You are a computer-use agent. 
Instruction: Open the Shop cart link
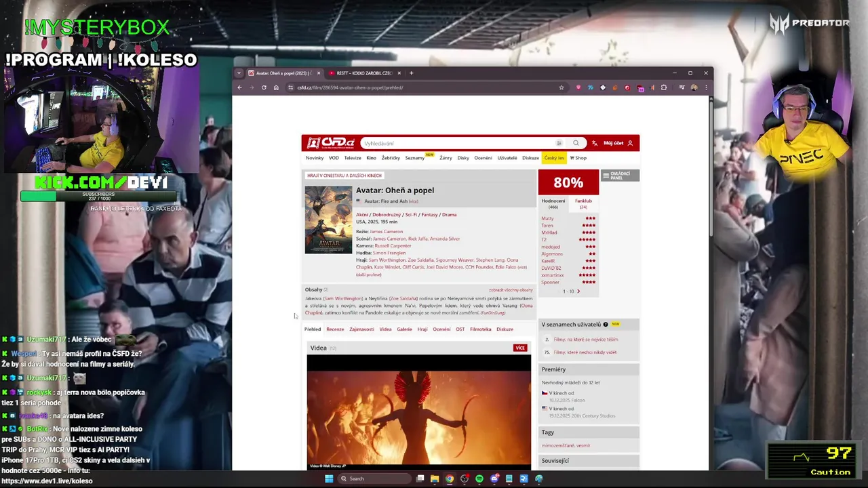tap(578, 158)
